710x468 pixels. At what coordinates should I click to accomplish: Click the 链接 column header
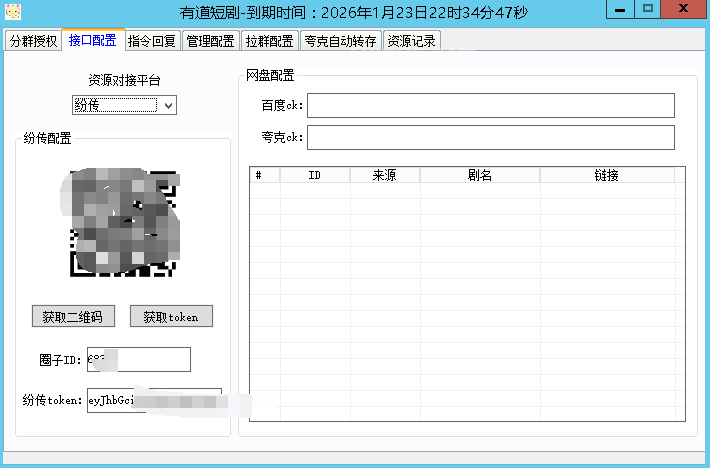607,175
